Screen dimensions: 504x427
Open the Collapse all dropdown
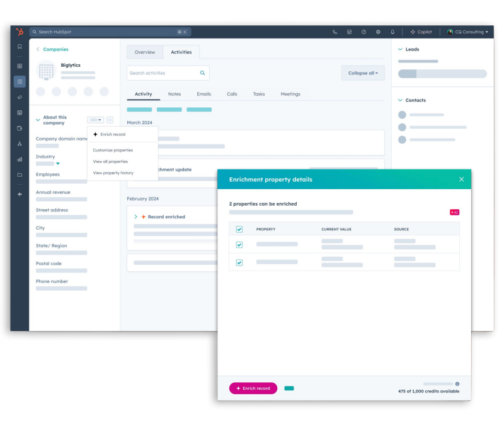(362, 73)
